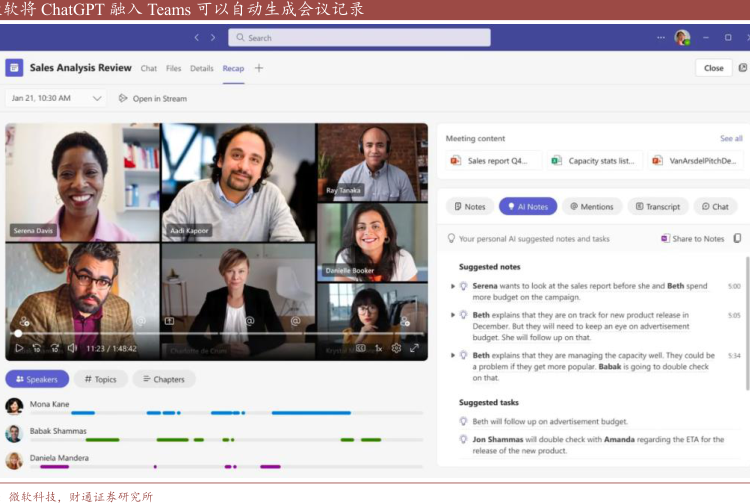Click lightbulb next to advertisement budget task
This screenshot has width=750, height=504.
pos(463,421)
